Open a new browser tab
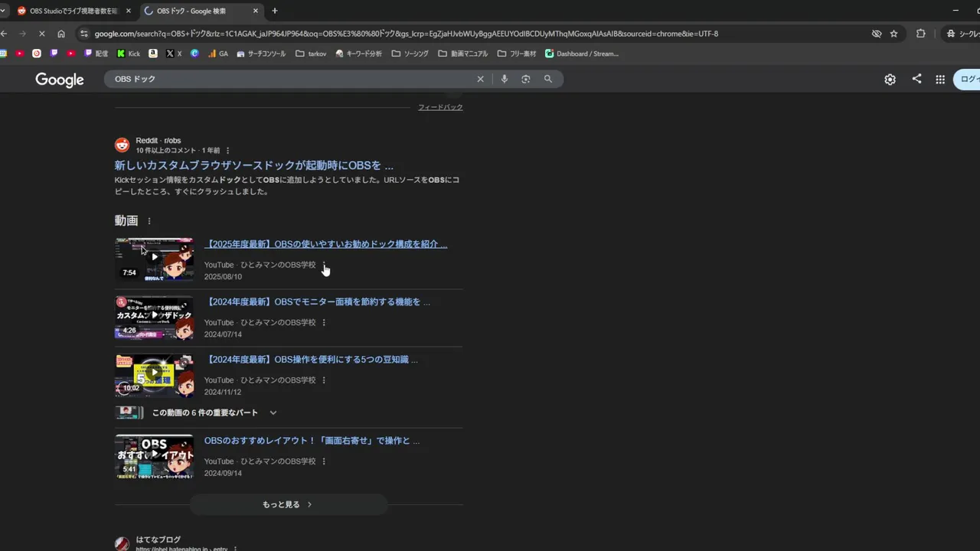This screenshot has height=551, width=980. 275,11
